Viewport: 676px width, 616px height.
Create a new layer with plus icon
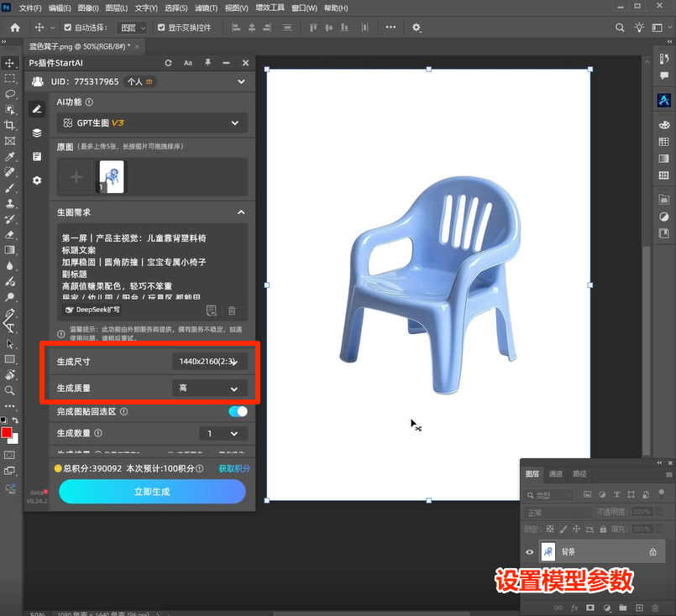point(639,608)
